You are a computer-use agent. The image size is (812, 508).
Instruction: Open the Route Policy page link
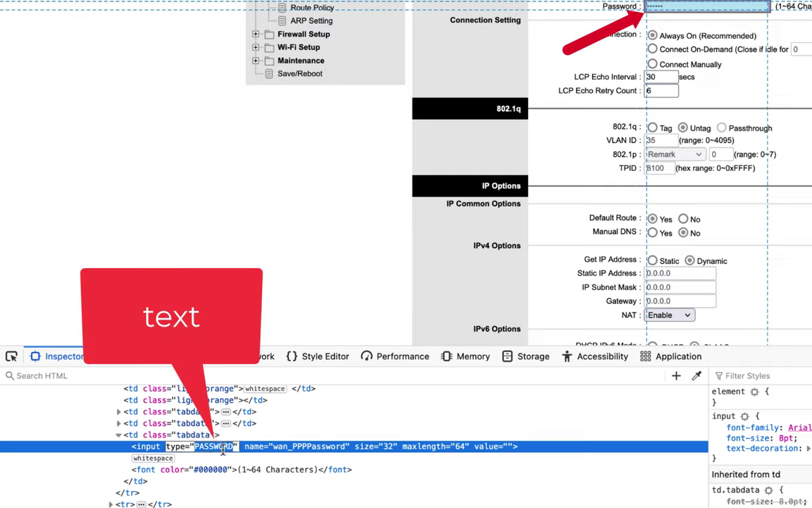312,8
